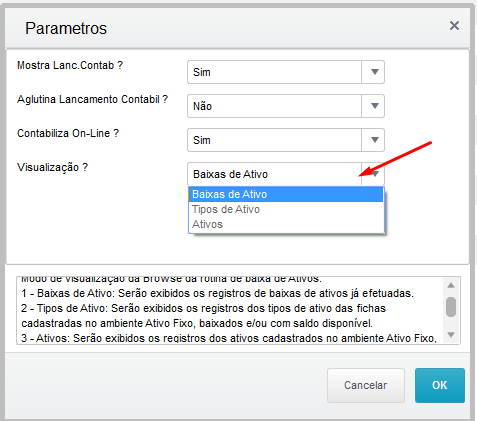
Task: Click the Aglutina Lancamento field showing Não
Action: tap(274, 106)
